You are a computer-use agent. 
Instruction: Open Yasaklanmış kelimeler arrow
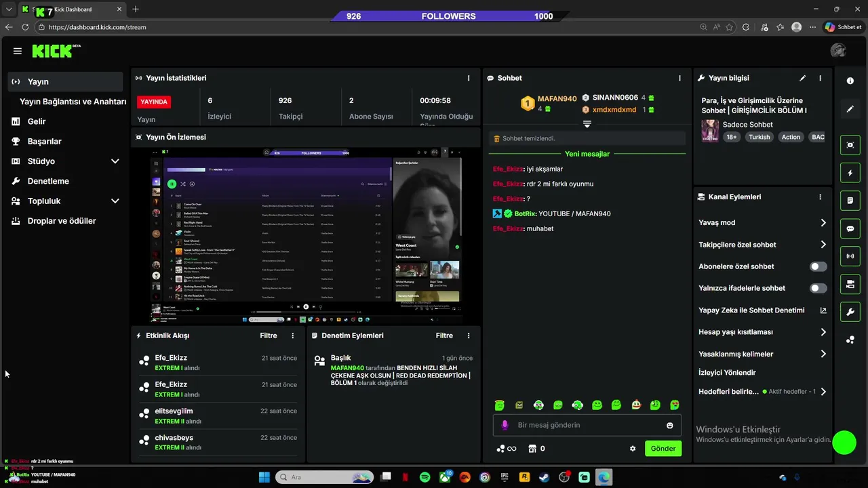coord(823,354)
